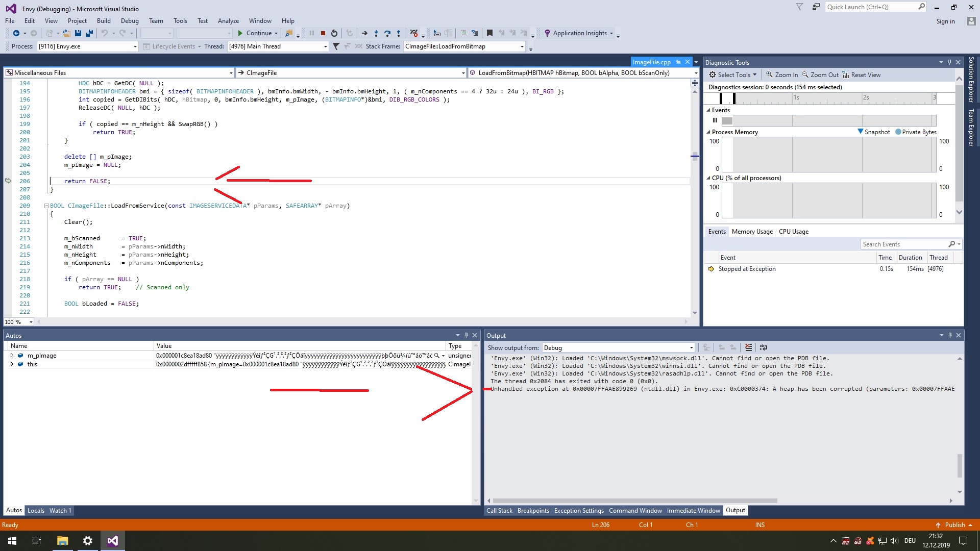Image resolution: width=980 pixels, height=551 pixels.
Task: Collapse the LoadFromService function outline
Action: [46, 206]
